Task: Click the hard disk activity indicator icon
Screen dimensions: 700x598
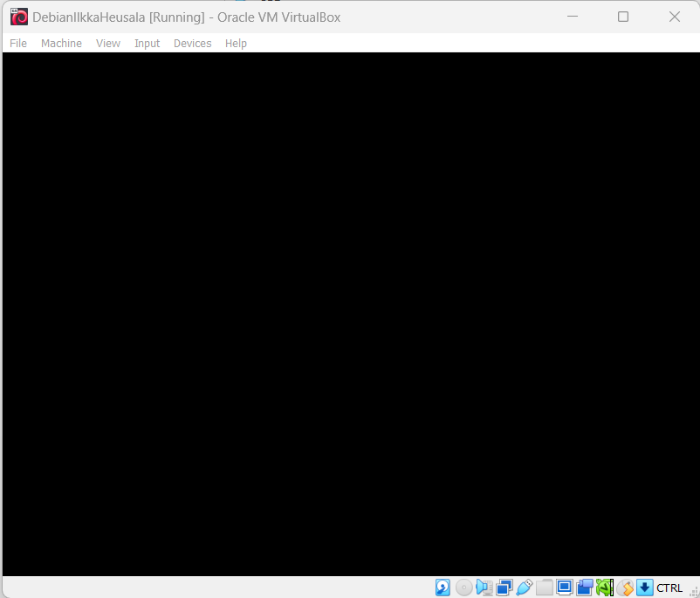Action: pyautogui.click(x=443, y=588)
